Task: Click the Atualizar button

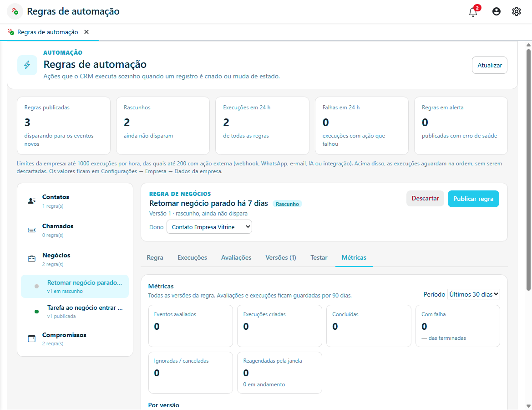Action: pyautogui.click(x=490, y=65)
